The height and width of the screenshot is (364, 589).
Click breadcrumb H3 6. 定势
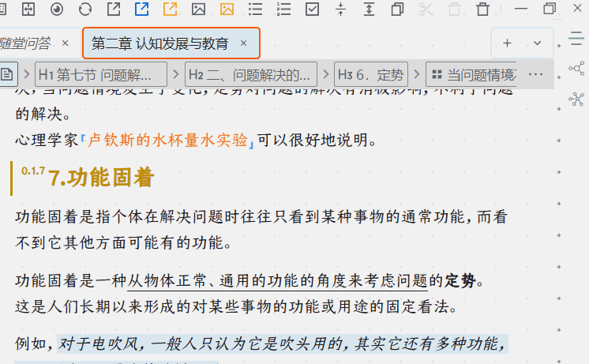coord(371,75)
